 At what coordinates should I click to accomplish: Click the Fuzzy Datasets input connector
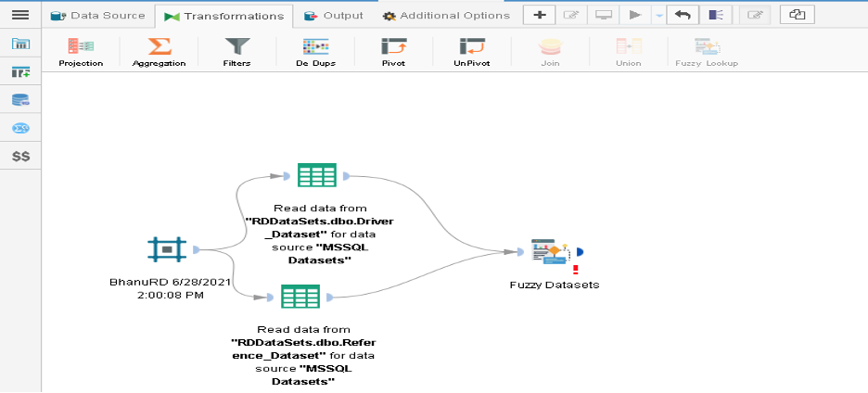(x=520, y=252)
